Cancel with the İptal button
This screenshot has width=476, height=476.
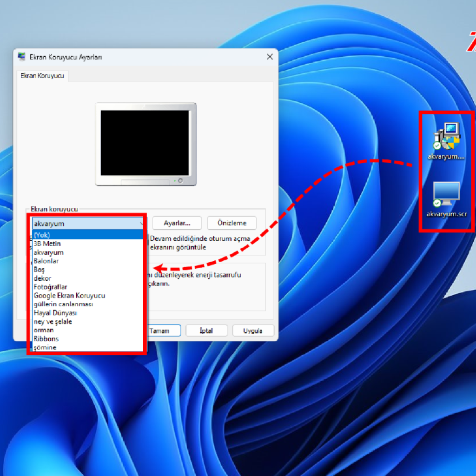point(206,331)
